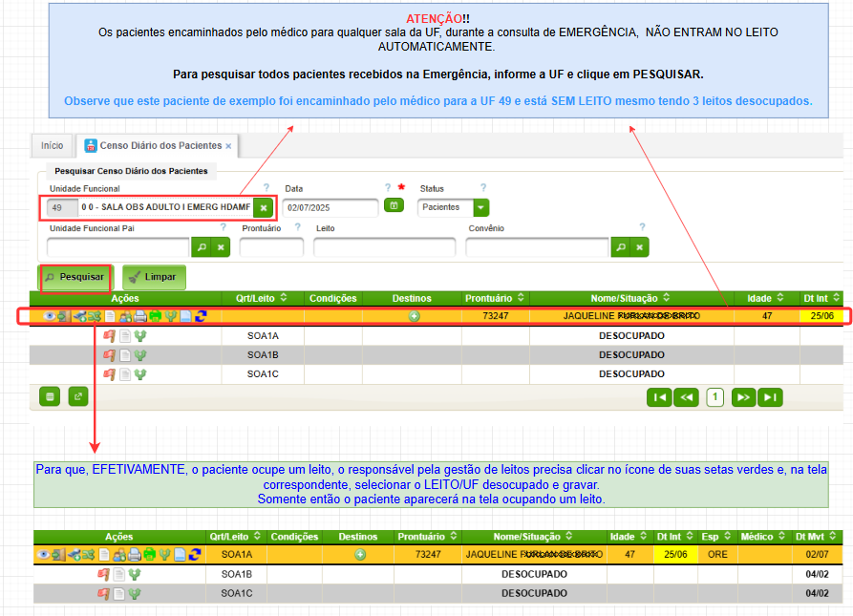
Task: Click the green fork icon for bed SOA1C
Action: click(x=139, y=373)
